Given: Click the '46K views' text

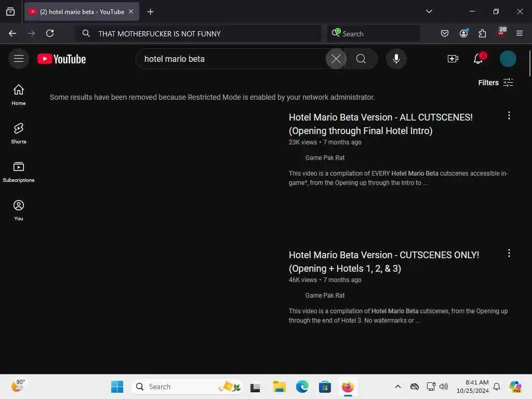Looking at the screenshot, I should [x=303, y=280].
